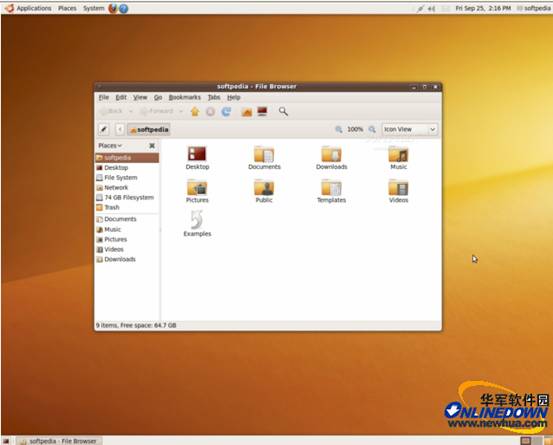Open the Icon View dropdown

[410, 129]
